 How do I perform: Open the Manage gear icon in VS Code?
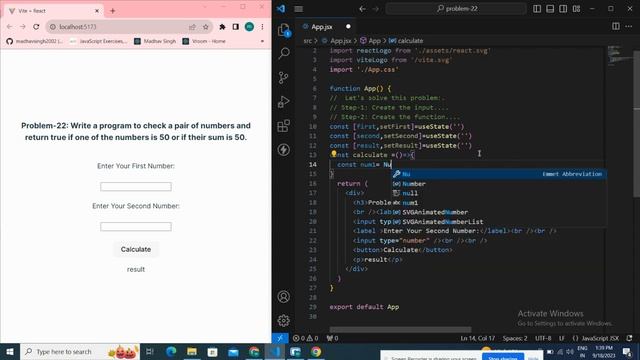[x=284, y=320]
